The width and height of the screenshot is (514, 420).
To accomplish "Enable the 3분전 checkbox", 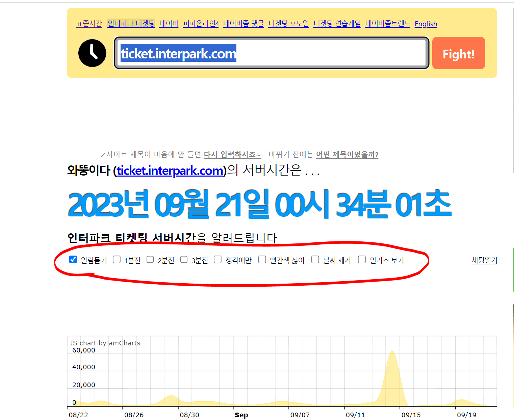I will pos(184,259).
